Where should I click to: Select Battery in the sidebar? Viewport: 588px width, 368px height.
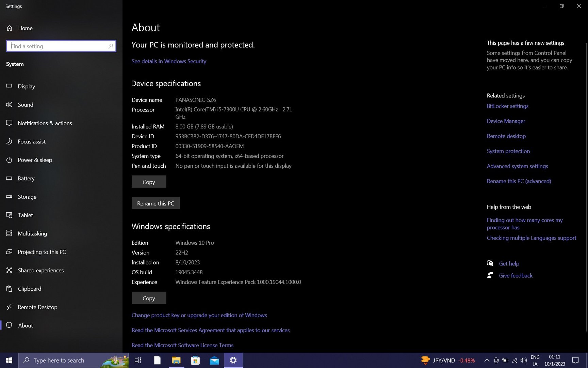click(x=26, y=179)
